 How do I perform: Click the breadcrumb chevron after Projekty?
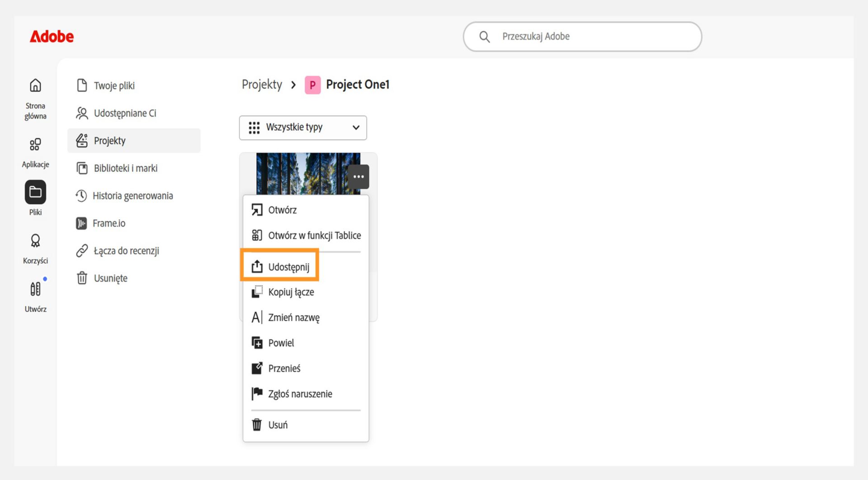[x=293, y=85]
